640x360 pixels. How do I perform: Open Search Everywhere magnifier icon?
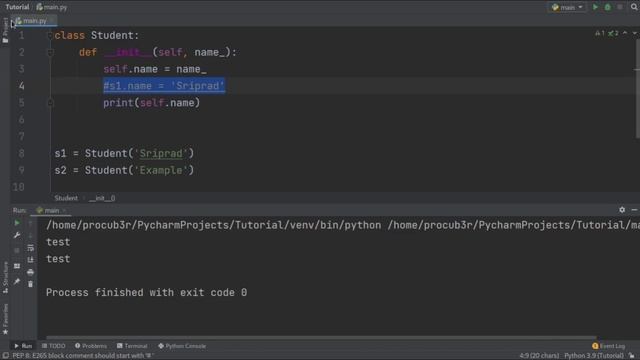pos(634,7)
